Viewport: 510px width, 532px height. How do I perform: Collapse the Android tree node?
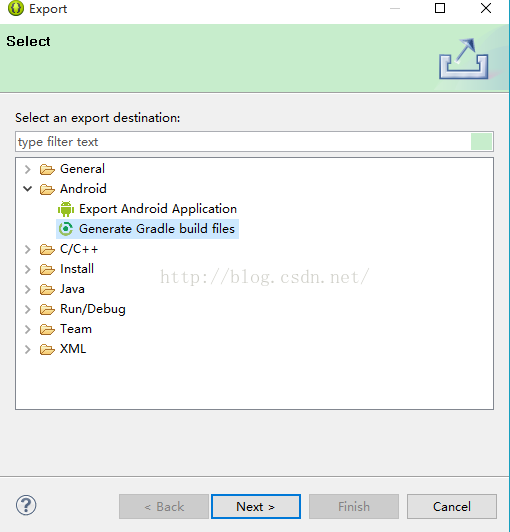tap(27, 189)
